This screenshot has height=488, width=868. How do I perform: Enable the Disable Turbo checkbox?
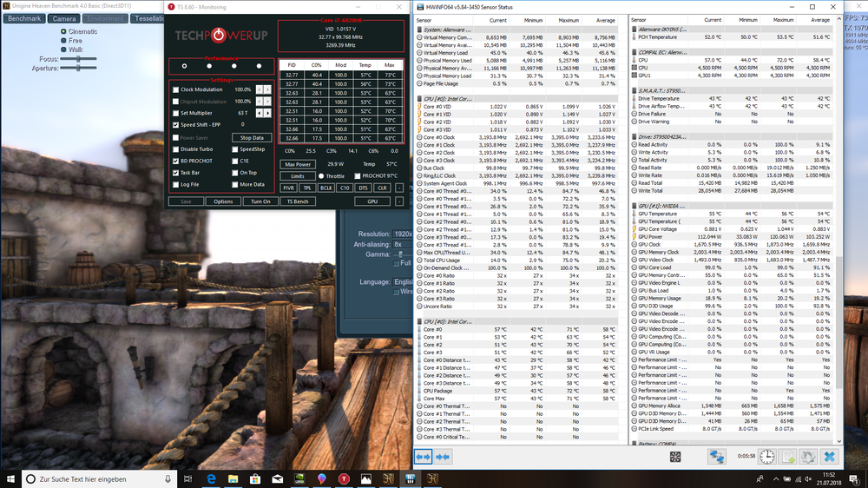click(x=176, y=149)
